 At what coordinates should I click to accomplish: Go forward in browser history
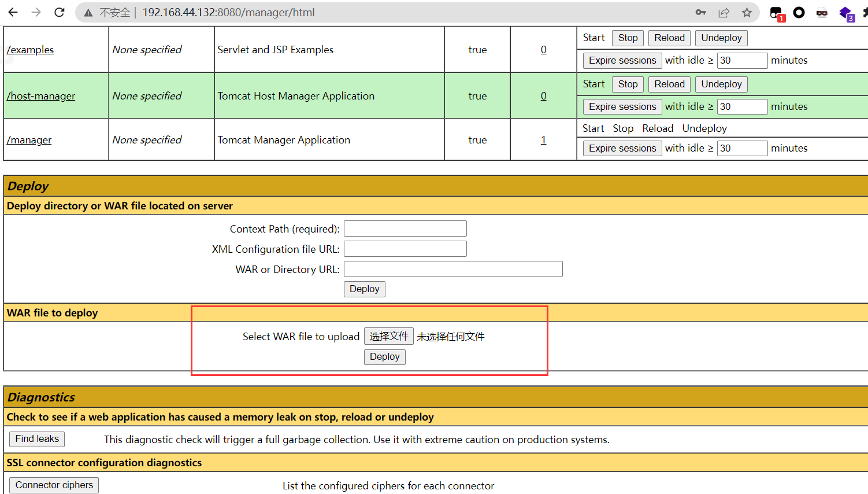[36, 12]
